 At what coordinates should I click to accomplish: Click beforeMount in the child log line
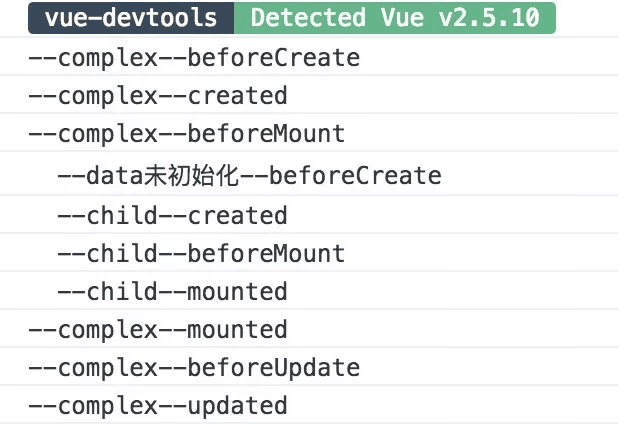(x=266, y=253)
